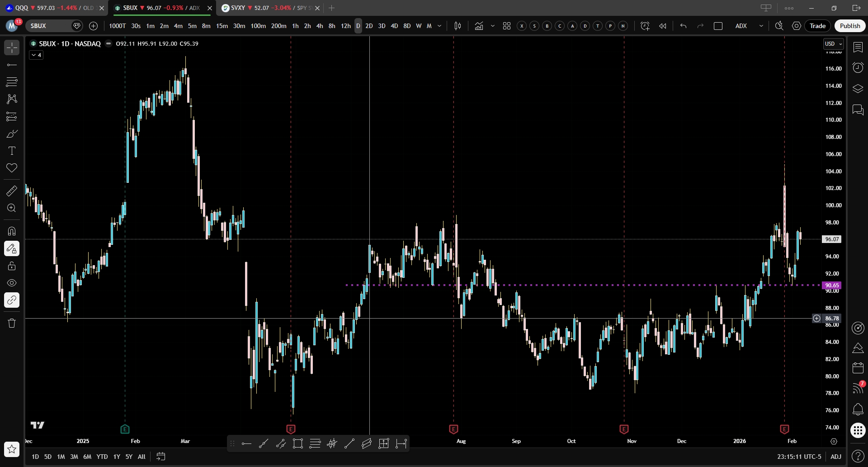Open the ADX layout name dropdown arrow
868x467 pixels.
pyautogui.click(x=761, y=26)
